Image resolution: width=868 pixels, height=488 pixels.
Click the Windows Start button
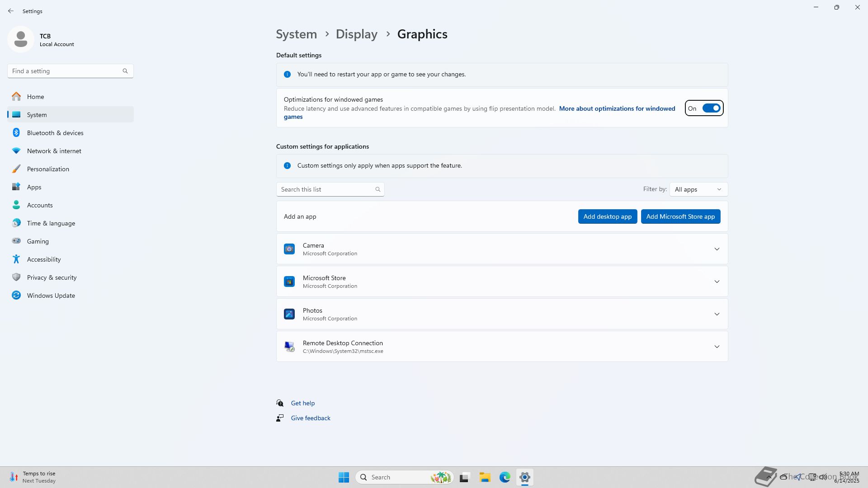click(x=344, y=477)
